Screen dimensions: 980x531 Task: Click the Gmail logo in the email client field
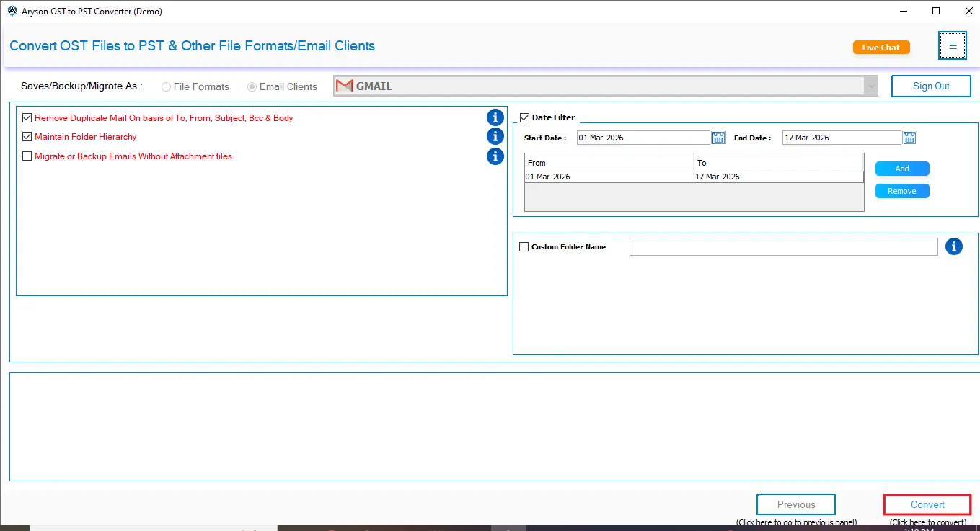click(344, 85)
